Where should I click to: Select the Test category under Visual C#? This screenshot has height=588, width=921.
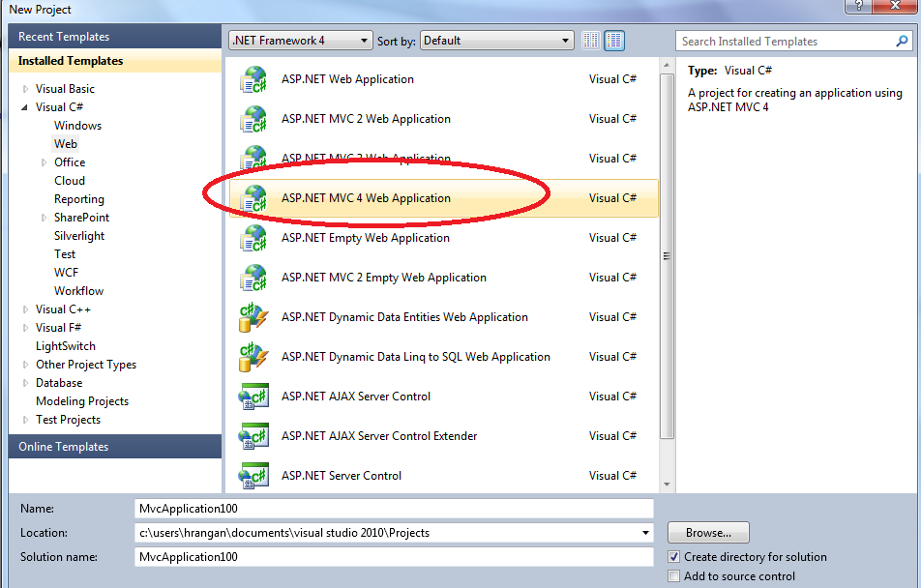coord(65,254)
